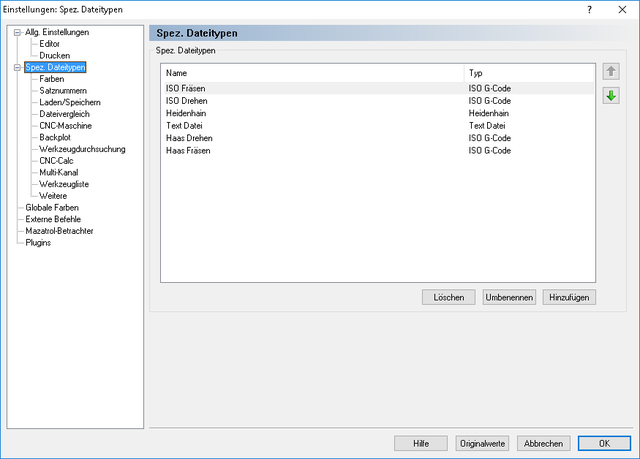
Task: Open the Externe Befehle settings page
Action: point(53,219)
